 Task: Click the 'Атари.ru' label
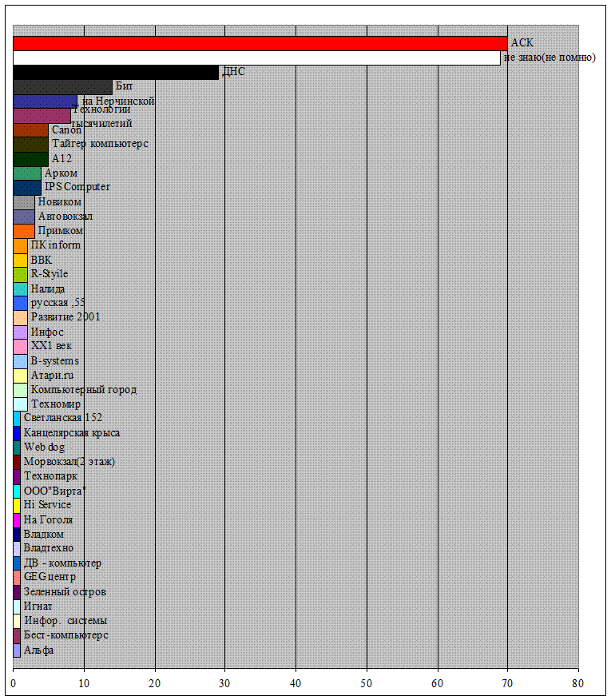pyautogui.click(x=52, y=376)
